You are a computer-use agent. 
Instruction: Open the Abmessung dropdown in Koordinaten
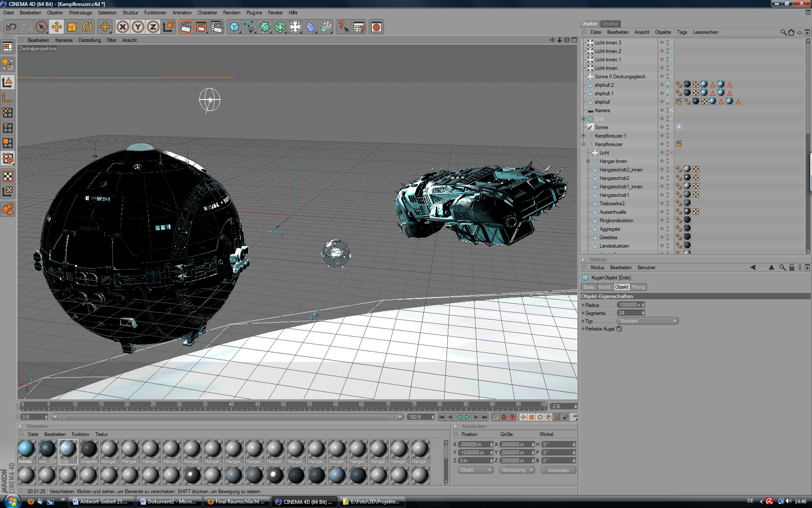click(x=517, y=470)
